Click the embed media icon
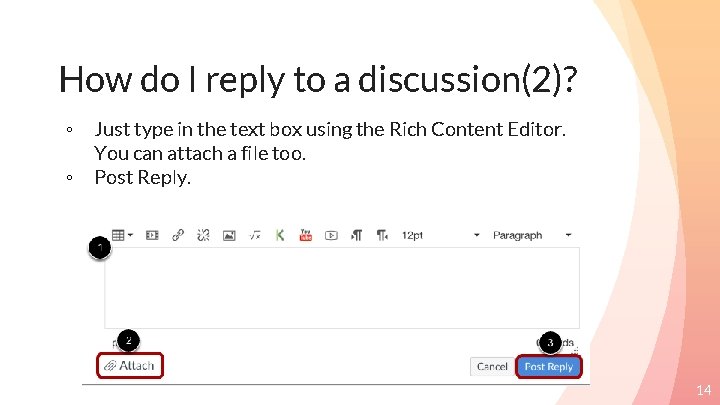The image size is (720, 405). click(x=152, y=235)
